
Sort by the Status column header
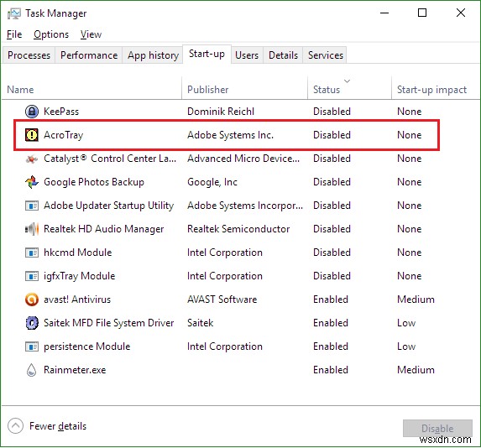[327, 90]
